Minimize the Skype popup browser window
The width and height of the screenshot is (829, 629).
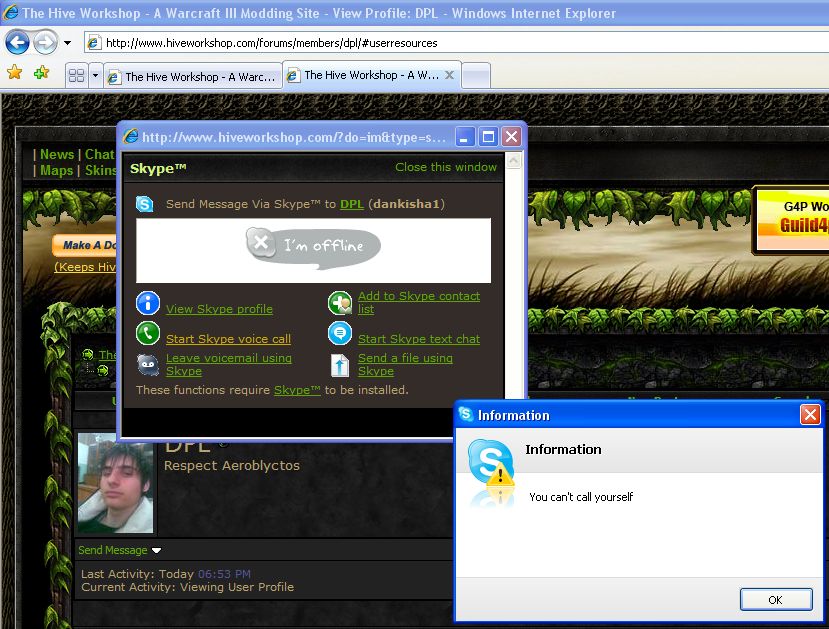(464, 137)
